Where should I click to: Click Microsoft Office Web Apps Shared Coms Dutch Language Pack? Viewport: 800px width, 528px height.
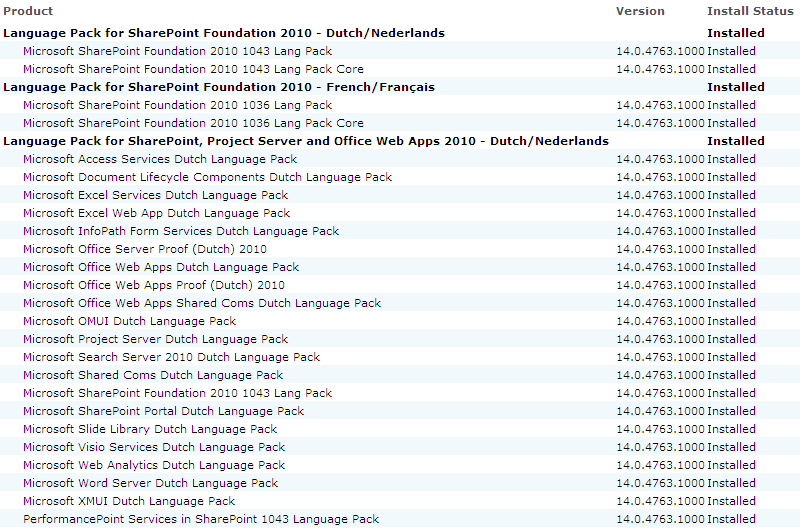202,303
